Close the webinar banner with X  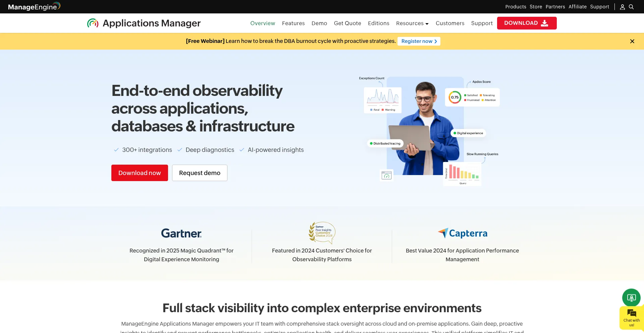pos(632,41)
